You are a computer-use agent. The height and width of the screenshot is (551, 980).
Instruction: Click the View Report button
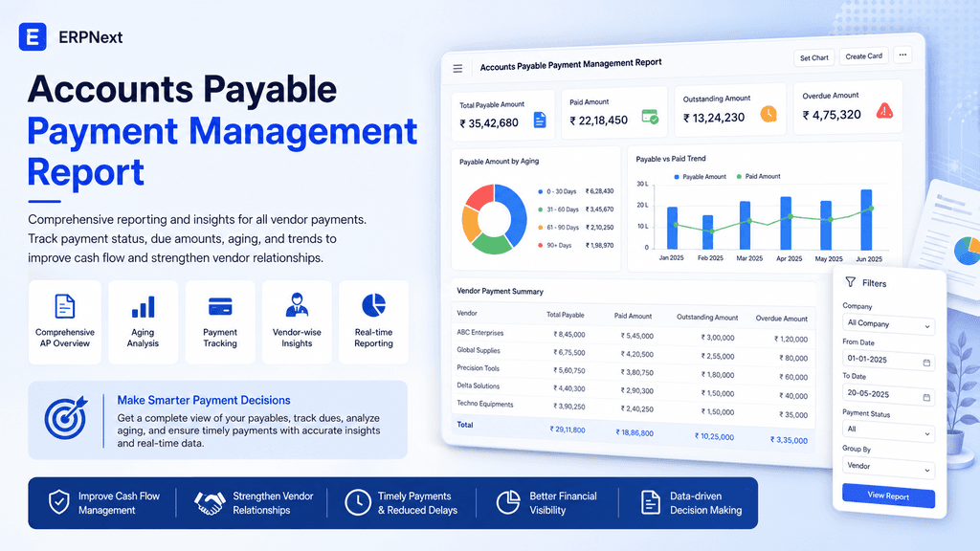(x=888, y=496)
